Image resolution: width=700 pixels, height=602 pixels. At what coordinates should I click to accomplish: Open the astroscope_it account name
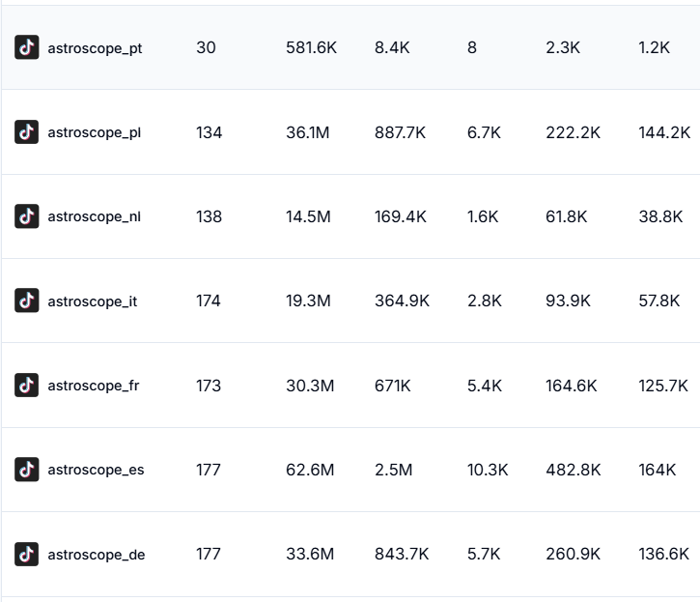point(92,301)
